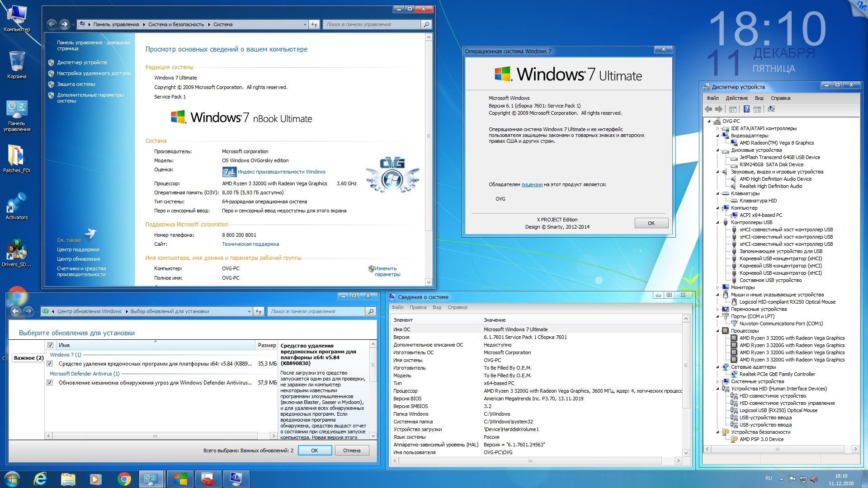Open Windows Media Player from the taskbar
The height and width of the screenshot is (488, 868).
pyautogui.click(x=96, y=479)
